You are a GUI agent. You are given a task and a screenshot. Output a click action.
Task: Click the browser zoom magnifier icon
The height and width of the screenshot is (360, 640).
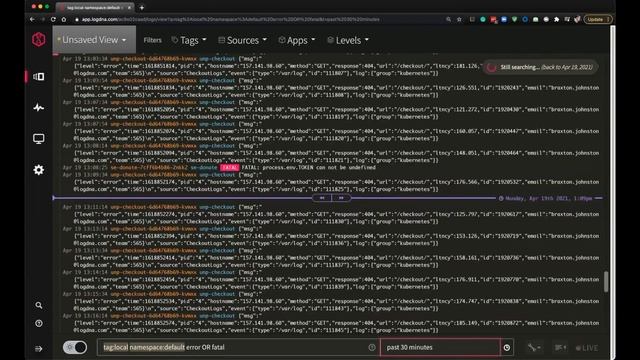click(x=449, y=19)
